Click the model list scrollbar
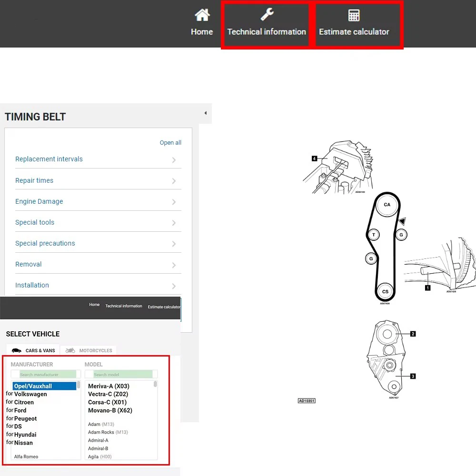This screenshot has height=476, width=476. point(155,384)
